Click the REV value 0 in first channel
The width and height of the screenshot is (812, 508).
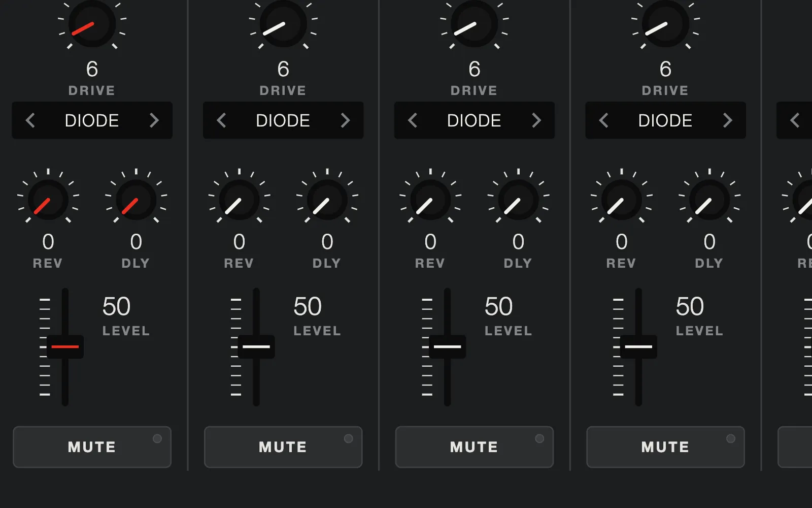point(48,242)
